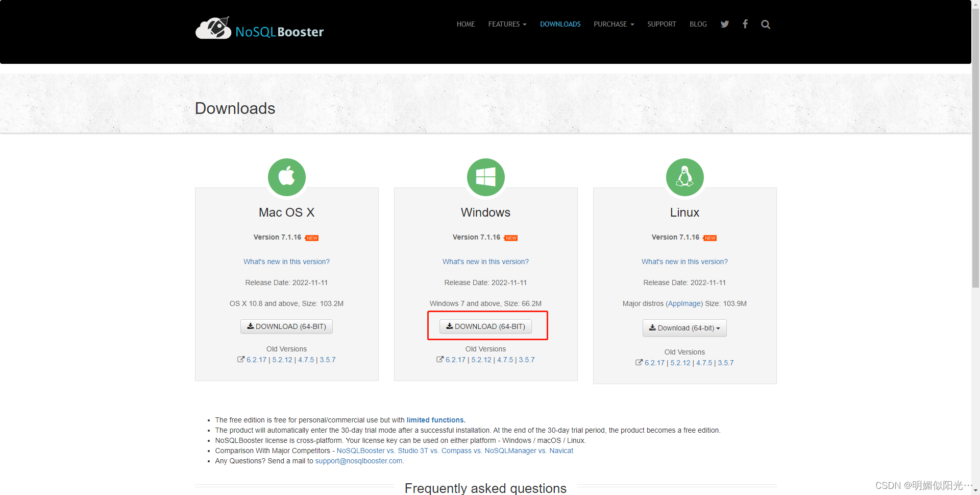Viewport: 980px width, 495px height.
Task: Open Linux old version 3.5.7
Action: 726,363
